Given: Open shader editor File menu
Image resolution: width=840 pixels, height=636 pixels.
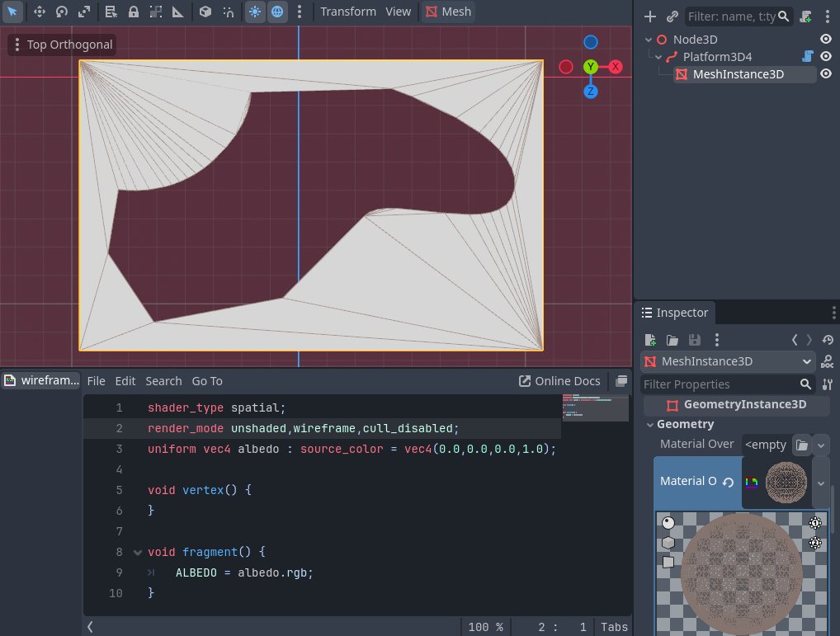Looking at the screenshot, I should [x=96, y=381].
